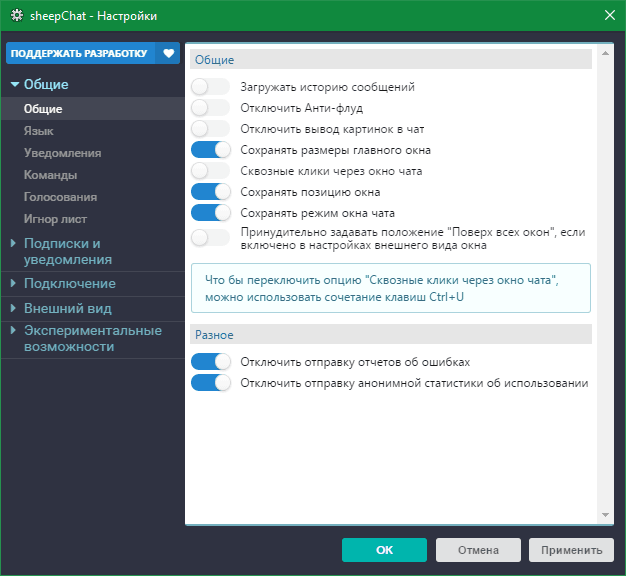Viewport: 626px width, 576px height.
Task: Click the 'Загружать историю сообщений' label
Action: [x=327, y=87]
